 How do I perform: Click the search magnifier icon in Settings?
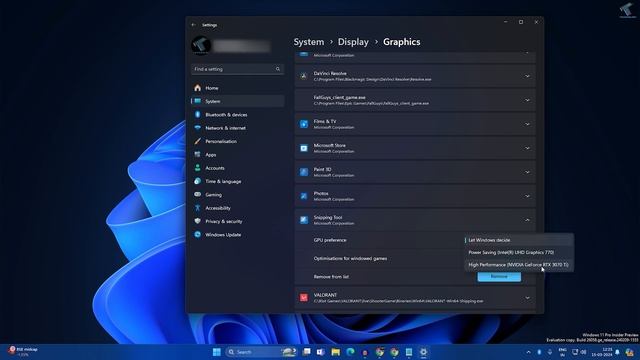(x=278, y=69)
